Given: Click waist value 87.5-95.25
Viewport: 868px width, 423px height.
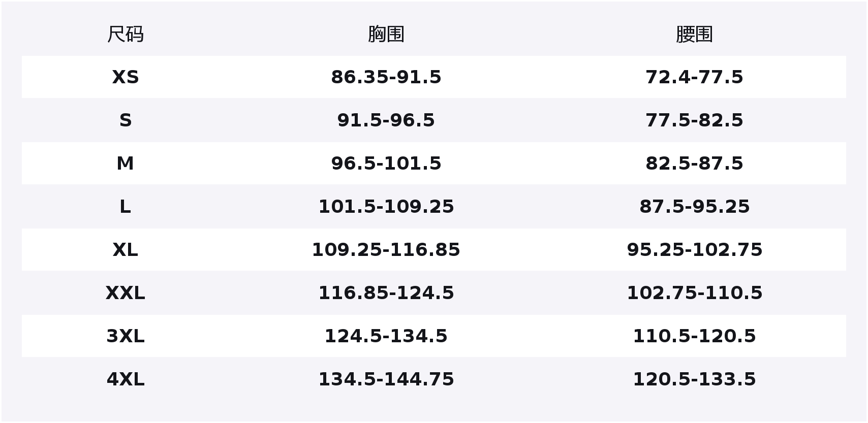Looking at the screenshot, I should pyautogui.click(x=694, y=207).
